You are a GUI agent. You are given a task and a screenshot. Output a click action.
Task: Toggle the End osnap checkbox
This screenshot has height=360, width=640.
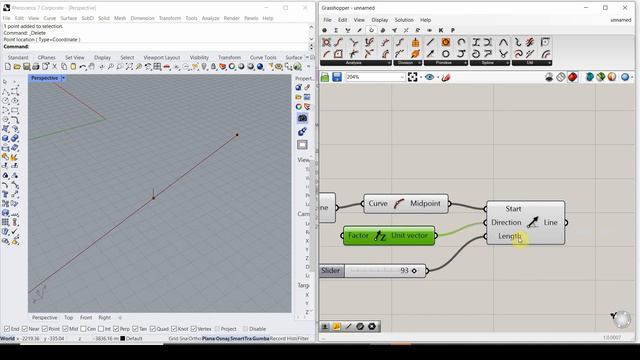click(x=7, y=329)
